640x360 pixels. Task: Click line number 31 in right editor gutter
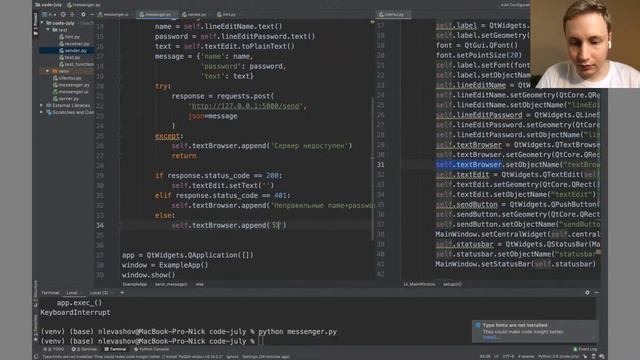[x=380, y=165]
